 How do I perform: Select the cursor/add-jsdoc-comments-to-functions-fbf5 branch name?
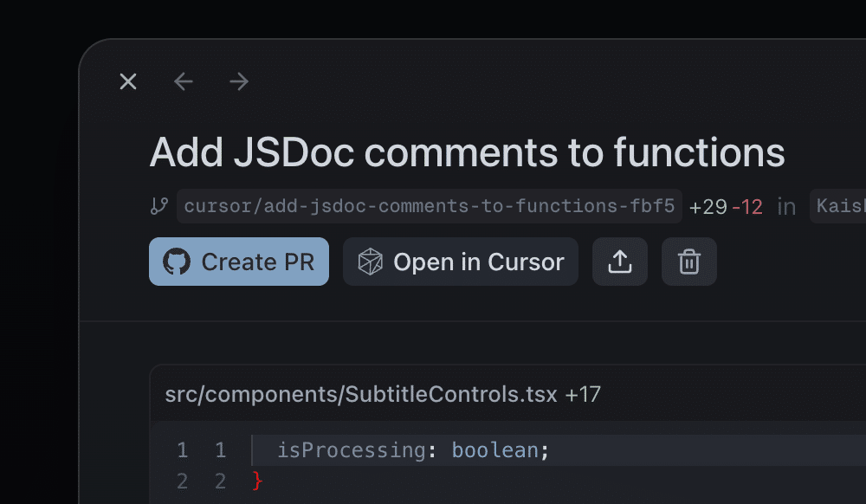point(430,206)
